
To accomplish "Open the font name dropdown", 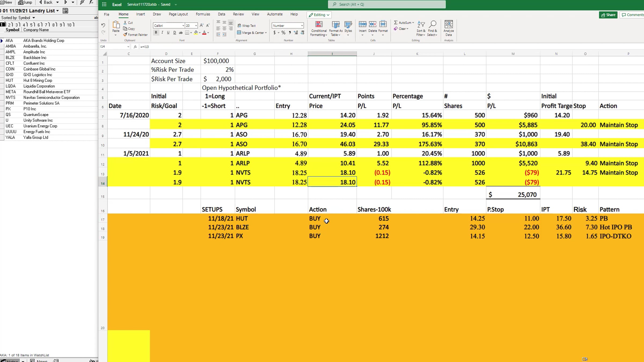I will [183, 25].
